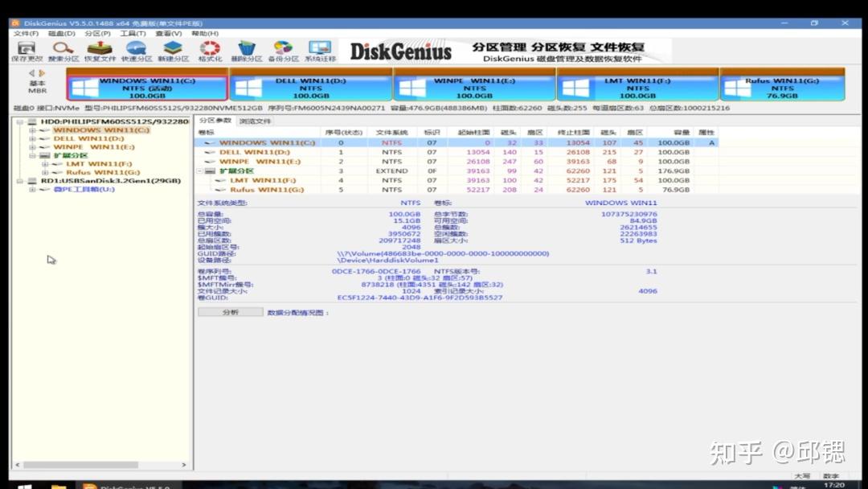Click the 保存更改 save changes toolbar icon
The width and height of the screenshot is (868, 489).
coord(27,51)
